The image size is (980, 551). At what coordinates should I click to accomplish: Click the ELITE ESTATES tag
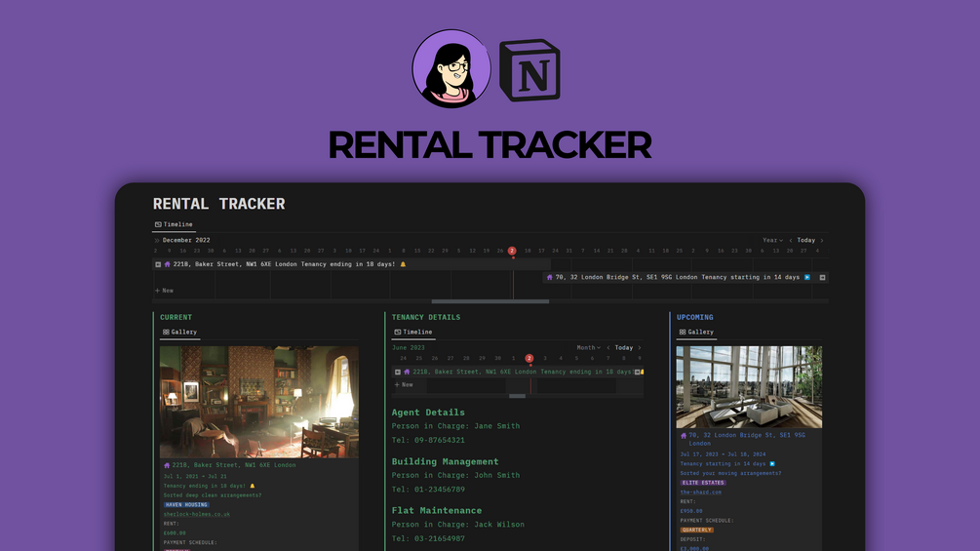tap(703, 483)
